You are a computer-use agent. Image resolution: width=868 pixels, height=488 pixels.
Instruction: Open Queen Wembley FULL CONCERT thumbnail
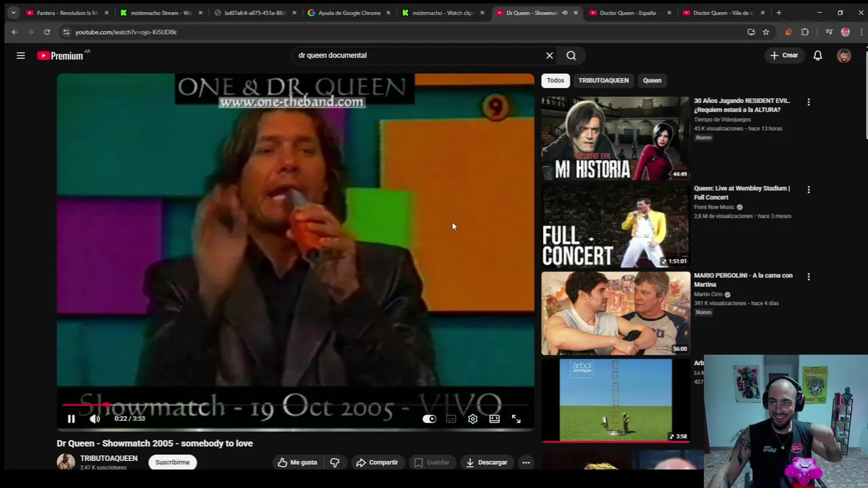[x=615, y=226]
